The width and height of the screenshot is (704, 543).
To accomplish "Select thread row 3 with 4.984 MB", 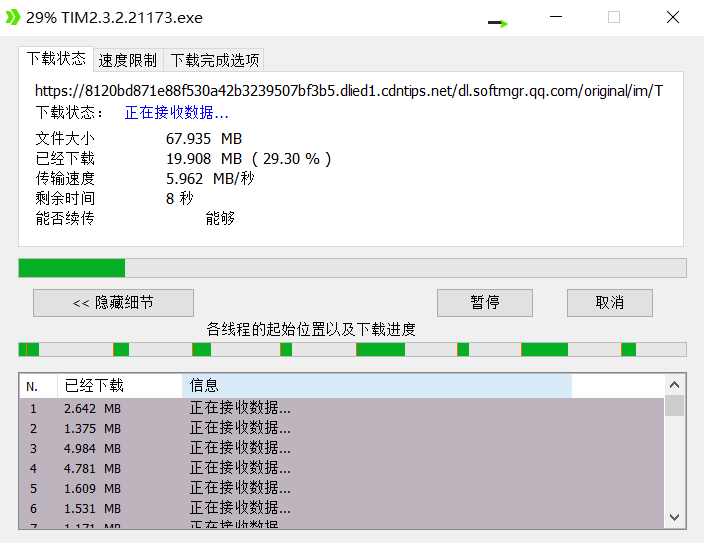I will (x=341, y=448).
